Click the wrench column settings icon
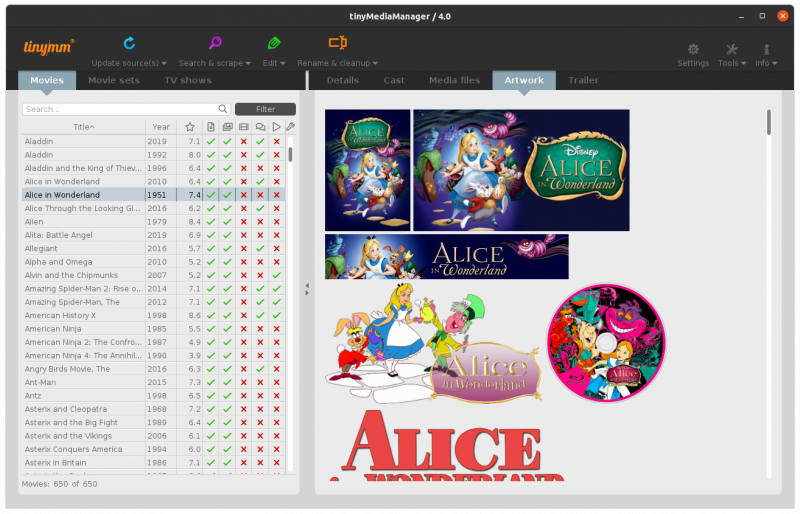The image size is (800, 514). click(290, 126)
